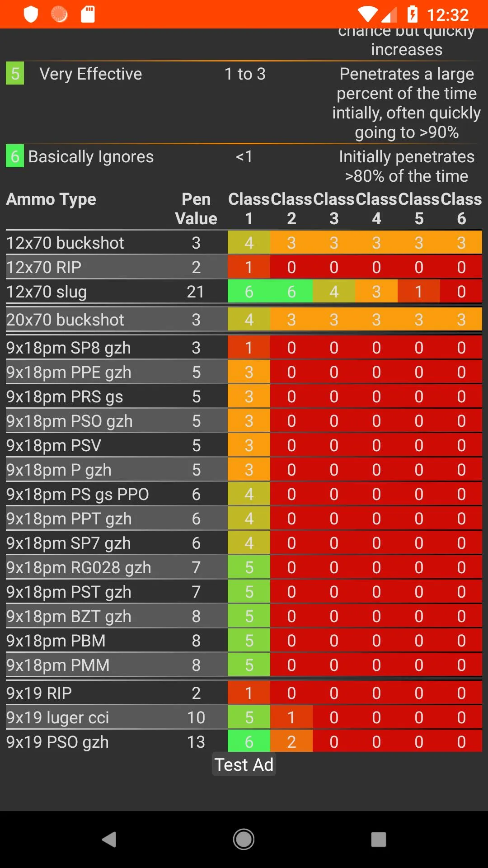
Task: Select the 9x19 luger cci row
Action: coord(244,717)
